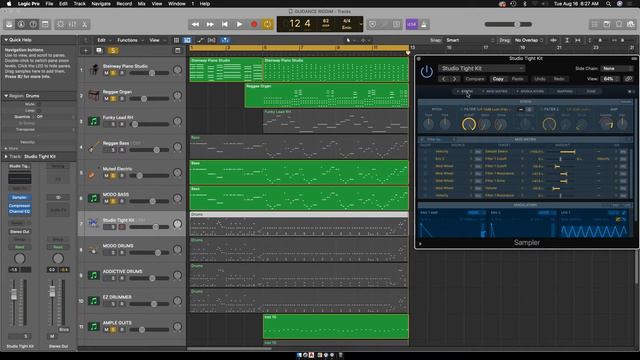The height and width of the screenshot is (360, 640).
Task: Adjust the MODO DRUMS volume slider
Action: [x=149, y=253]
